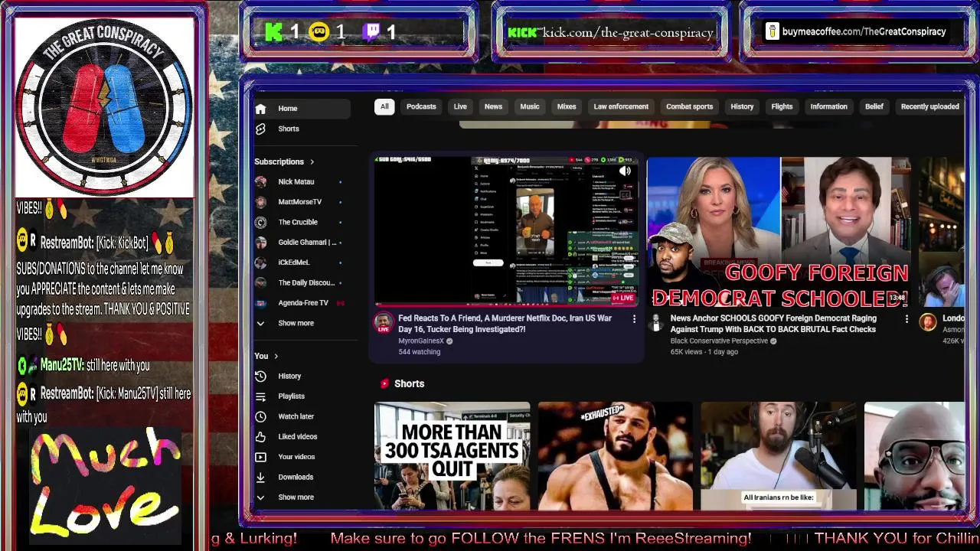Screen dimensions: 980x551
Task: Open the Playlists icon in sidebar
Action: [x=260, y=396]
